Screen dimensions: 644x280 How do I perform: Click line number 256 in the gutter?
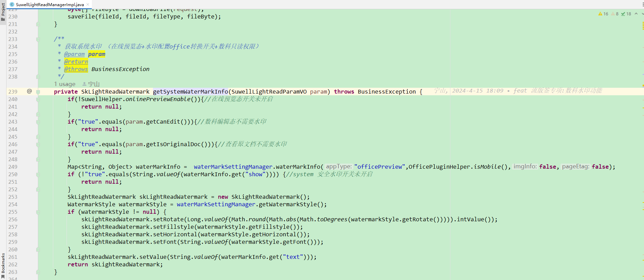click(13, 219)
